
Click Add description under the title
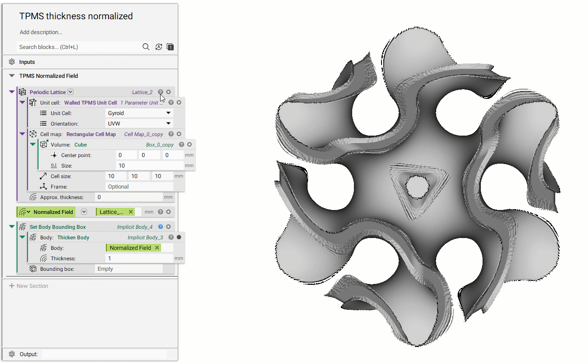41,32
